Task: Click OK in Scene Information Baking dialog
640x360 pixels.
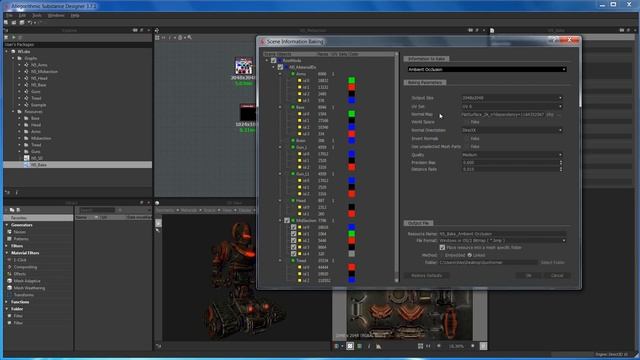Action: (x=529, y=276)
